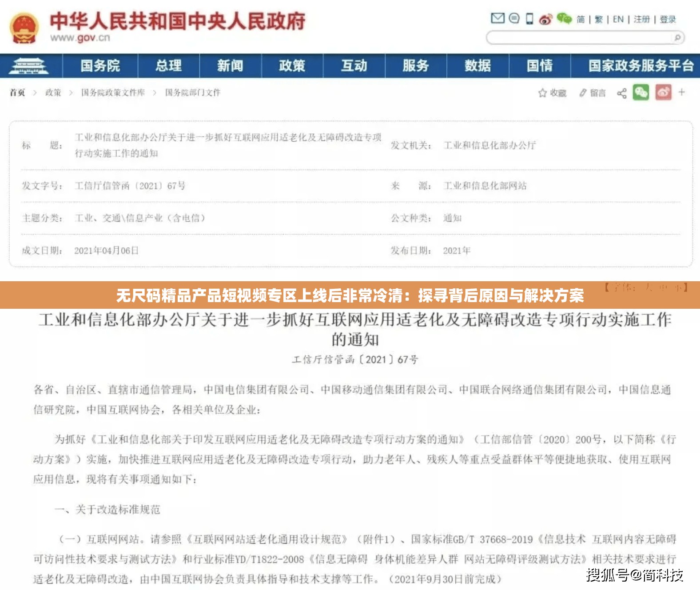Click the text （2021年9月30日前完成）
Screen dimensions: 700x590
[445, 579]
